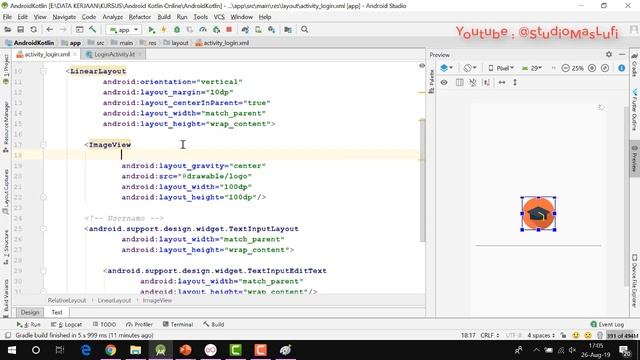Image resolution: width=640 pixels, height=360 pixels.
Task: Open the Build tool window button
Action: pos(213,324)
